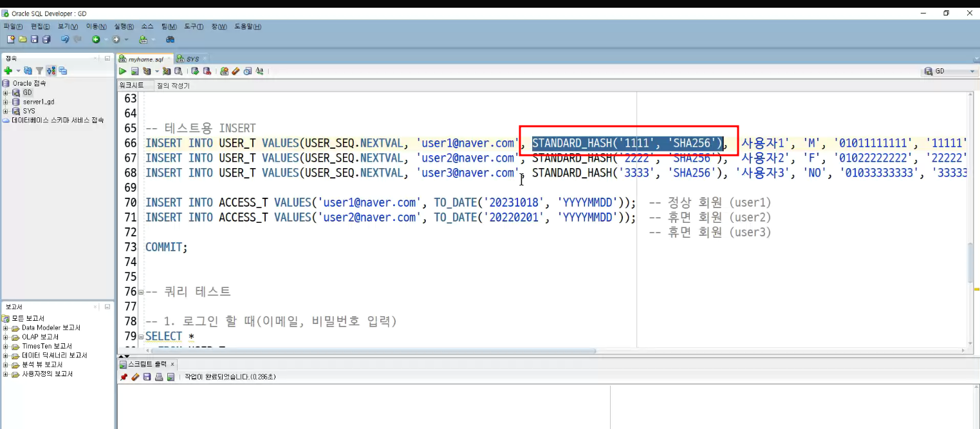Click the Refresh connections icon
The width and height of the screenshot is (980, 429).
pos(28,71)
